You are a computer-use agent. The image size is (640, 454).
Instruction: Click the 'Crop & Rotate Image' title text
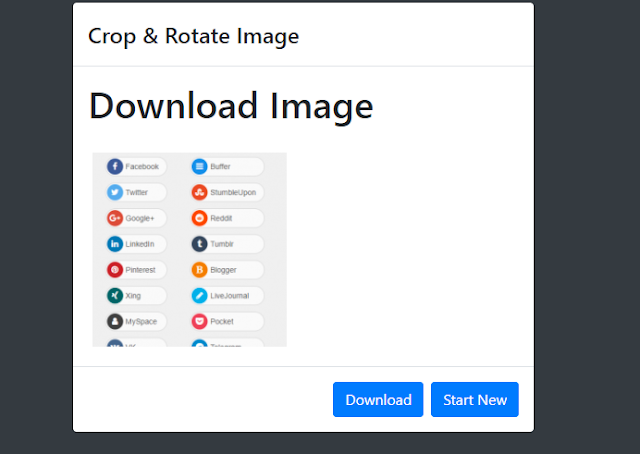[x=193, y=36]
